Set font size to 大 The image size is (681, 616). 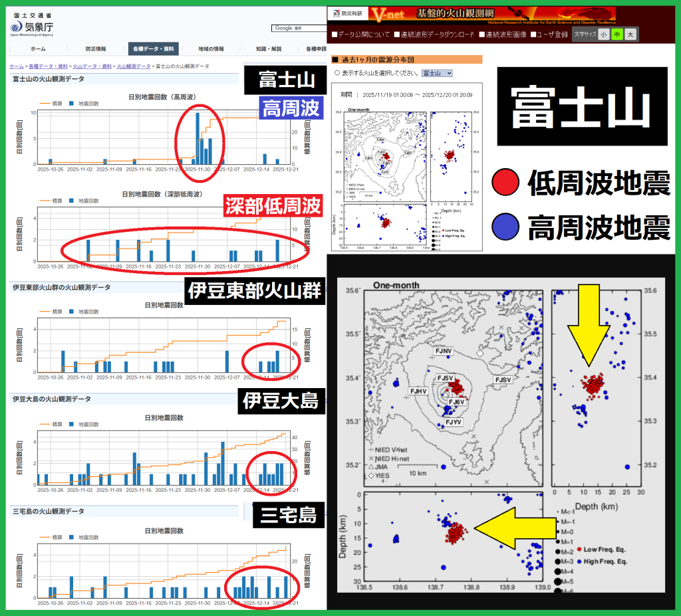pos(630,34)
